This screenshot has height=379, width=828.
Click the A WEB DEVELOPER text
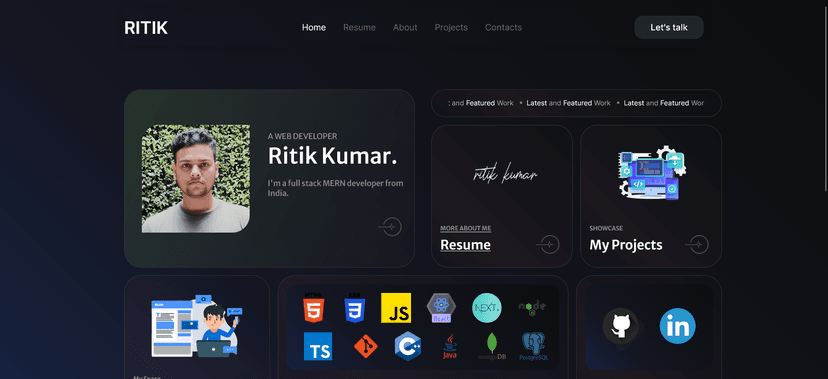tap(303, 136)
